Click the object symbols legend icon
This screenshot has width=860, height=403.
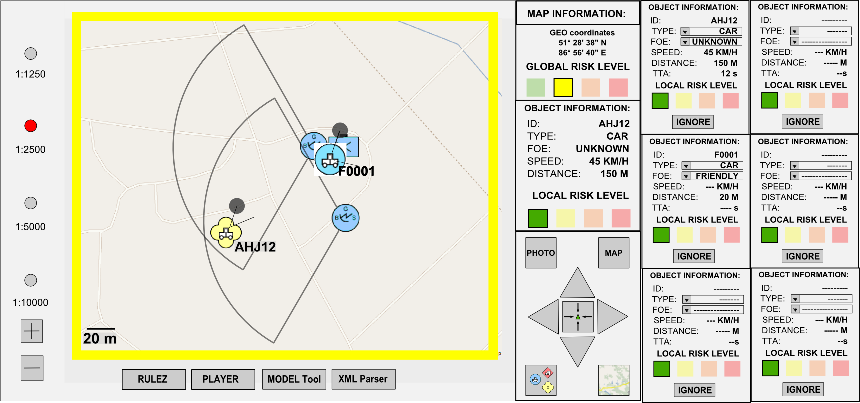point(541,380)
